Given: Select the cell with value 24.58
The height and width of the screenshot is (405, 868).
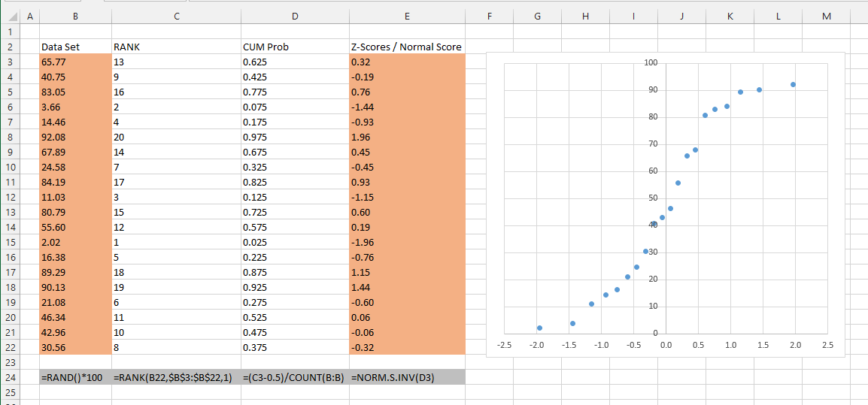Looking at the screenshot, I should tap(75, 167).
